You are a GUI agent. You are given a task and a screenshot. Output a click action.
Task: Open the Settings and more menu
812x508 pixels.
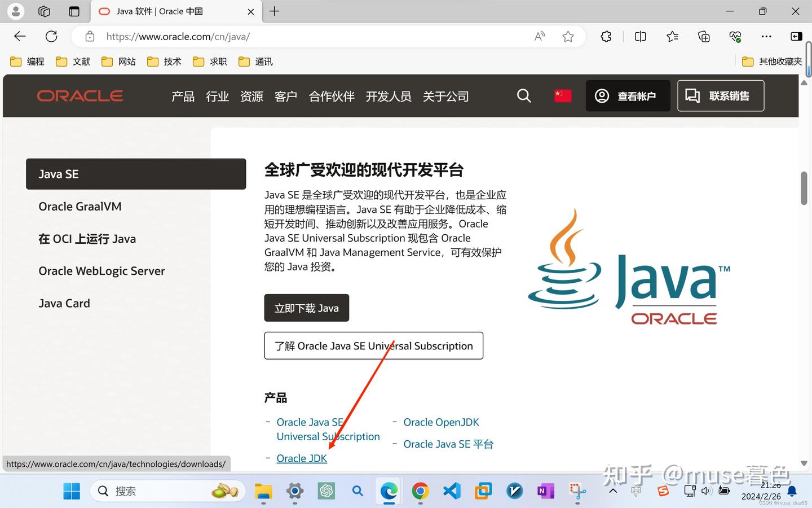[x=766, y=36]
